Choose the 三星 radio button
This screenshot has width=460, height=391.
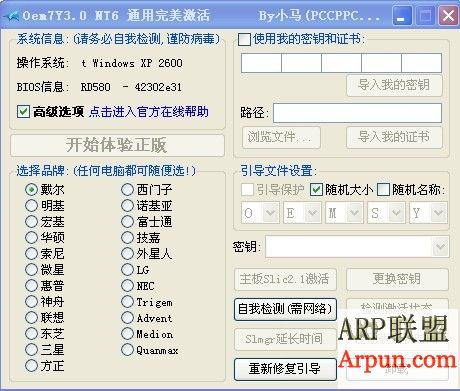coord(31,349)
